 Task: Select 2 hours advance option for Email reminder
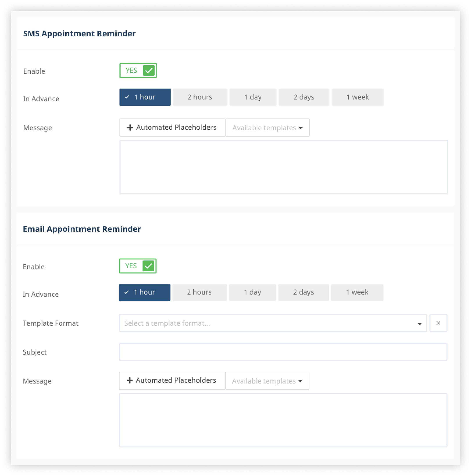(199, 292)
